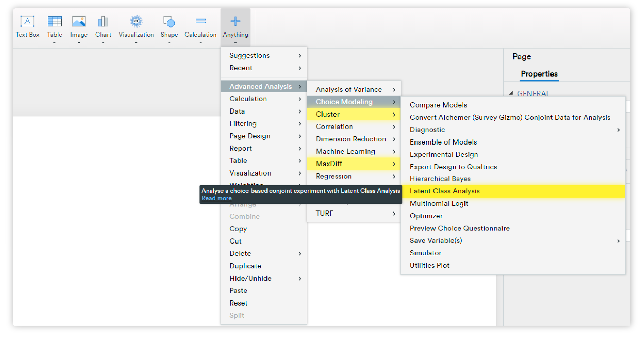
Task: Open Analysis of Variance submenu
Action: coord(354,90)
